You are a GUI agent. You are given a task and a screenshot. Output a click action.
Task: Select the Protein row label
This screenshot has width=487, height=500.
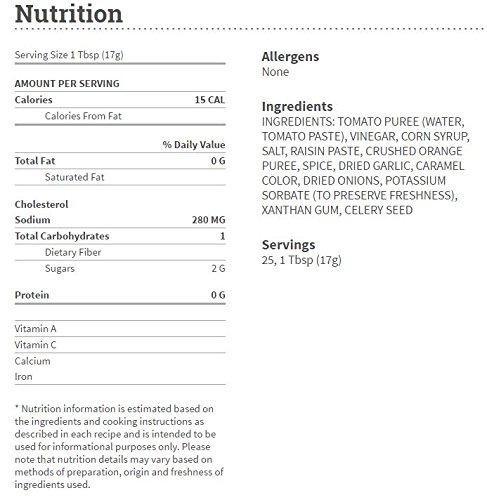click(32, 295)
